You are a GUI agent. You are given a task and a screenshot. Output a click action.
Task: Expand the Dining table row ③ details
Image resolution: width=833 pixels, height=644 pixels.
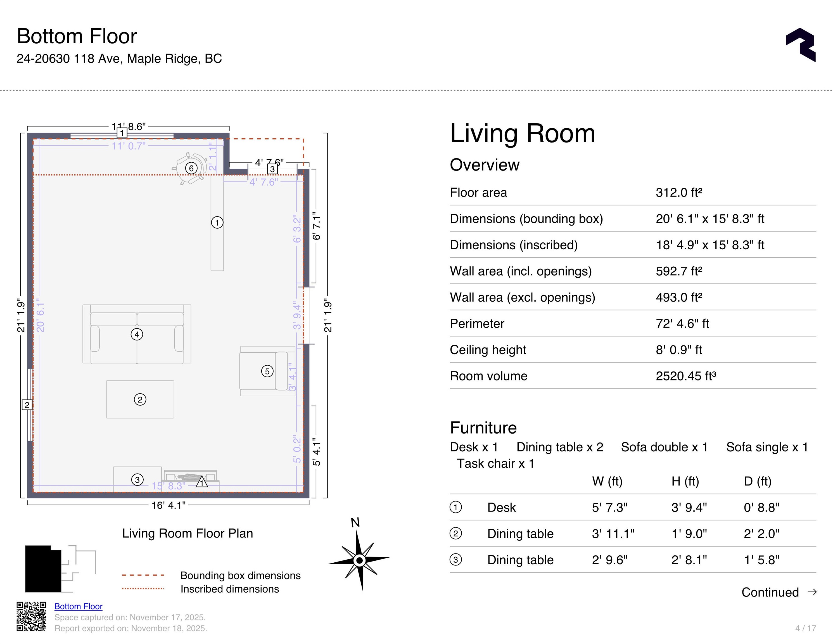(x=520, y=560)
